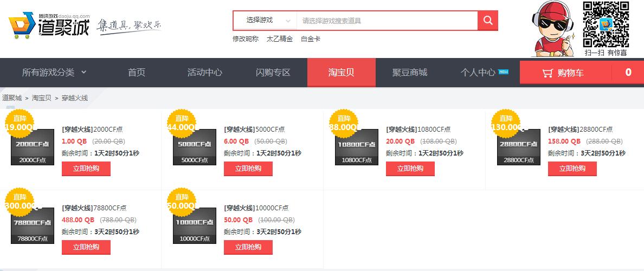Click the crossed-out 788.00 QB original price

118,220
